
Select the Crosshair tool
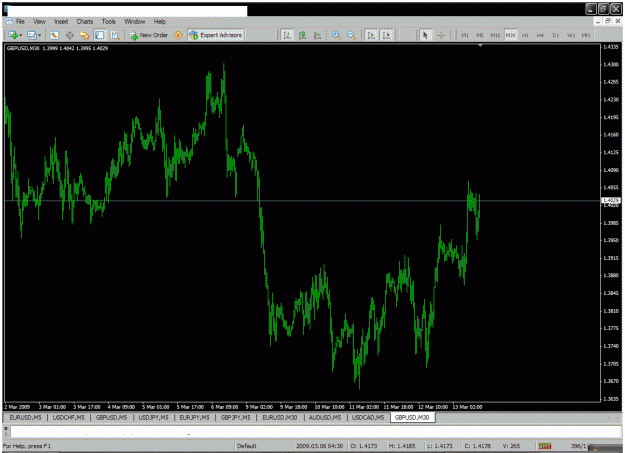(441, 35)
